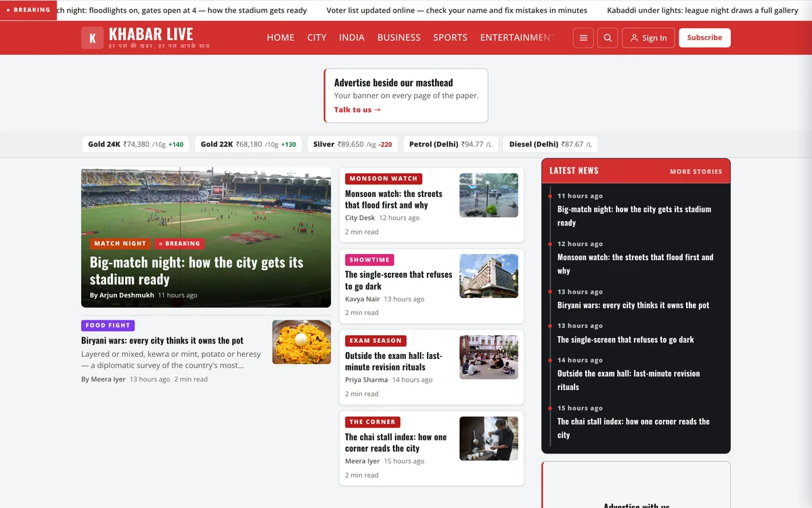The height and width of the screenshot is (508, 812).
Task: Open Outside the exam hall card headline
Action: coord(394,361)
